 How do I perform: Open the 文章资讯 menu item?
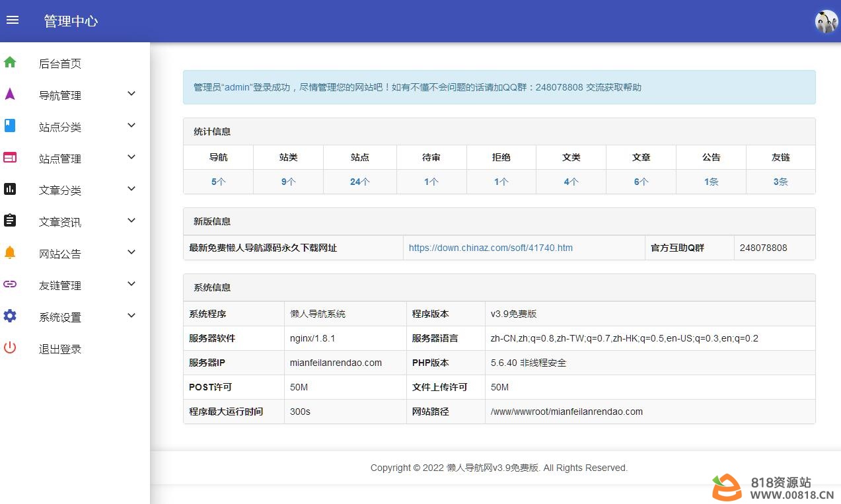pyautogui.click(x=60, y=223)
